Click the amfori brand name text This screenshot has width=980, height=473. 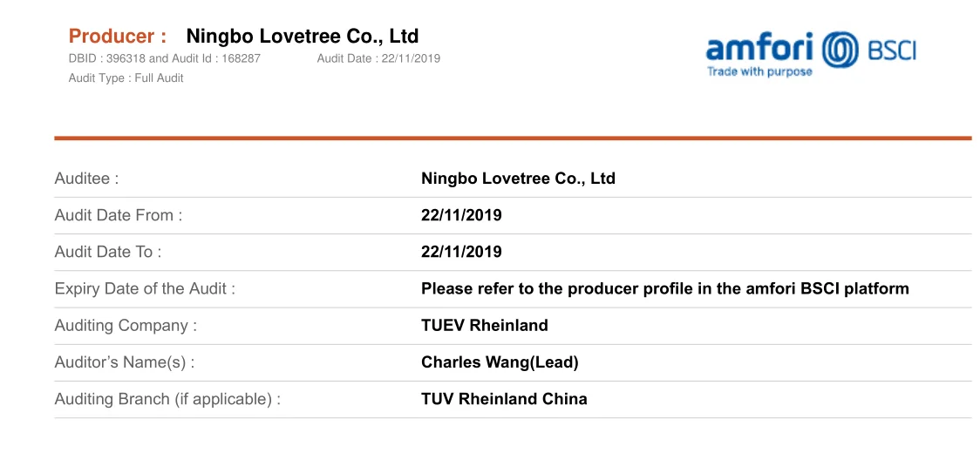(759, 47)
